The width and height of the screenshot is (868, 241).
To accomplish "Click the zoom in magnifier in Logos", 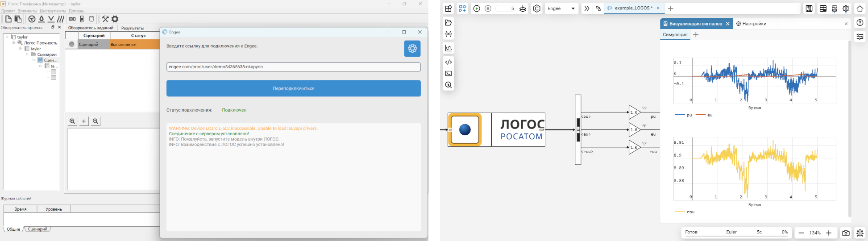I will pos(73,121).
